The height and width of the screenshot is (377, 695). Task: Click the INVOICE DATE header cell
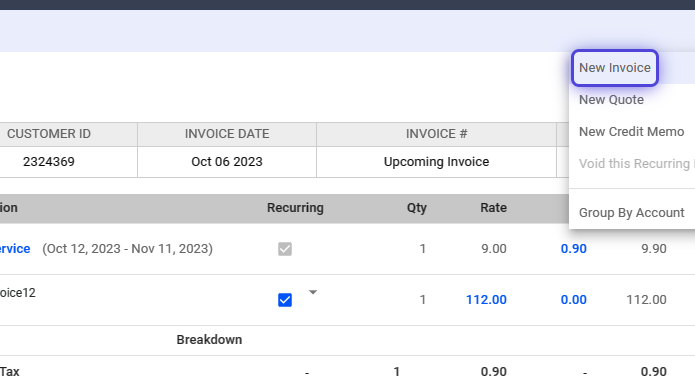227,134
